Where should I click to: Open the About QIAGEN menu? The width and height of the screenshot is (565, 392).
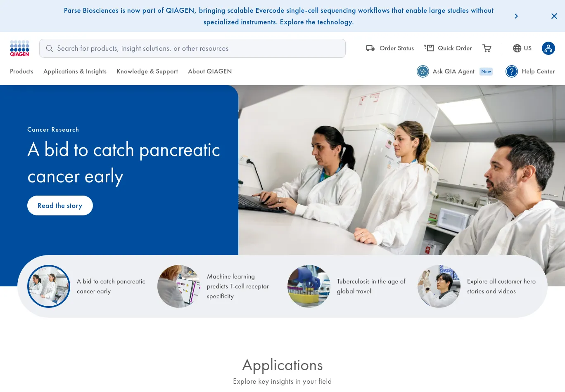coord(210,71)
